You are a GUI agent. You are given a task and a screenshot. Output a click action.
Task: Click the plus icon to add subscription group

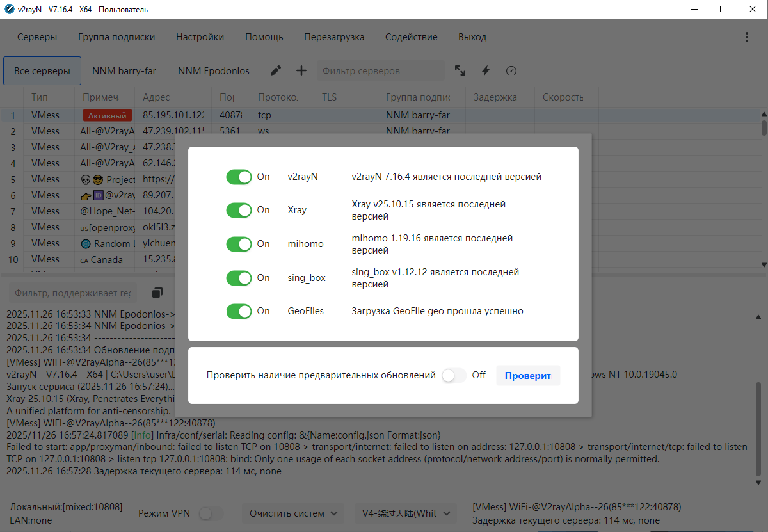coord(301,71)
